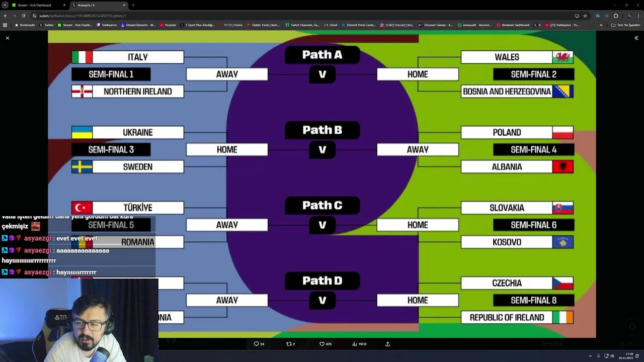Open the Stream - Kick Dashb... bookmark
Screen dimensions: 644x362
click(x=75, y=25)
